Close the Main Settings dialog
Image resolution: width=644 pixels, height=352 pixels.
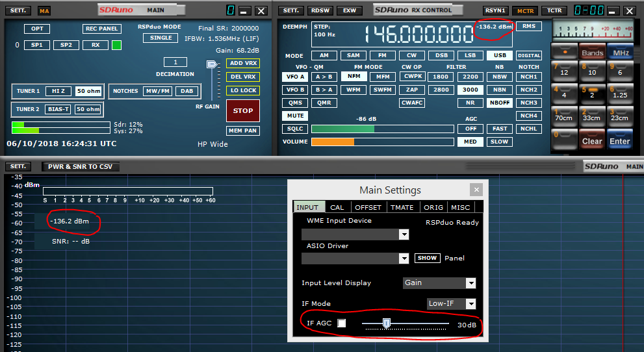click(x=476, y=190)
